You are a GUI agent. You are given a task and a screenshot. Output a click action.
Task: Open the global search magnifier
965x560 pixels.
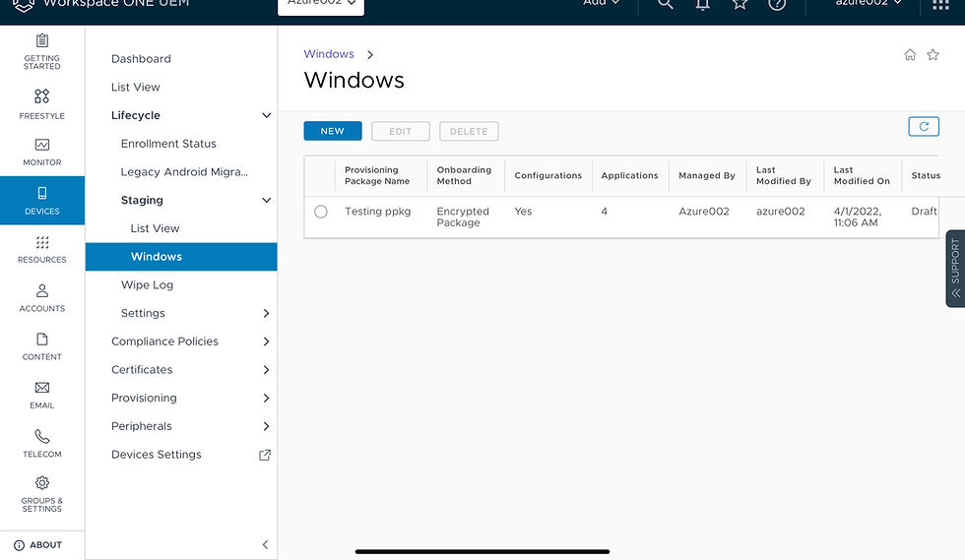[x=666, y=4]
